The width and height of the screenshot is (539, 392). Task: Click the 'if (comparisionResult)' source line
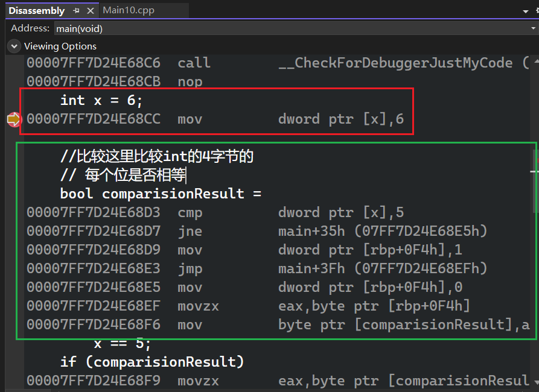coord(152,362)
